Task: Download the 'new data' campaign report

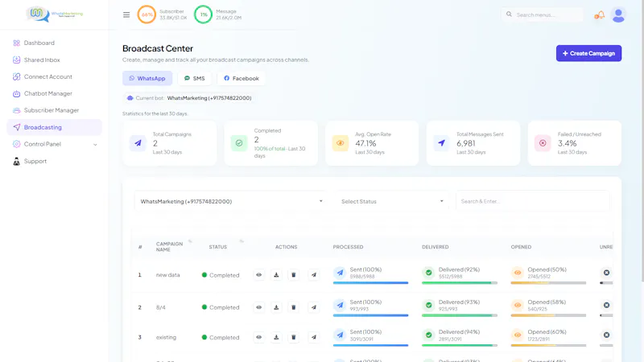Action: pyautogui.click(x=276, y=275)
